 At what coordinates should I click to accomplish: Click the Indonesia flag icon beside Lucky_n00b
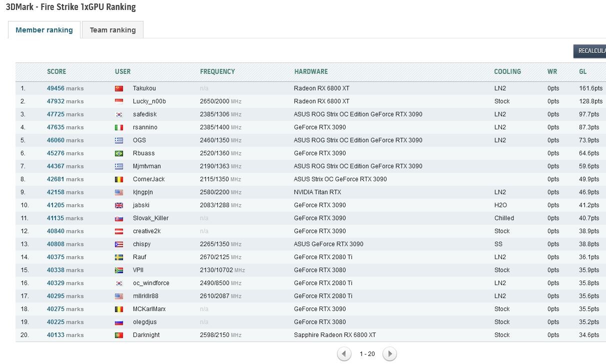tap(118, 101)
